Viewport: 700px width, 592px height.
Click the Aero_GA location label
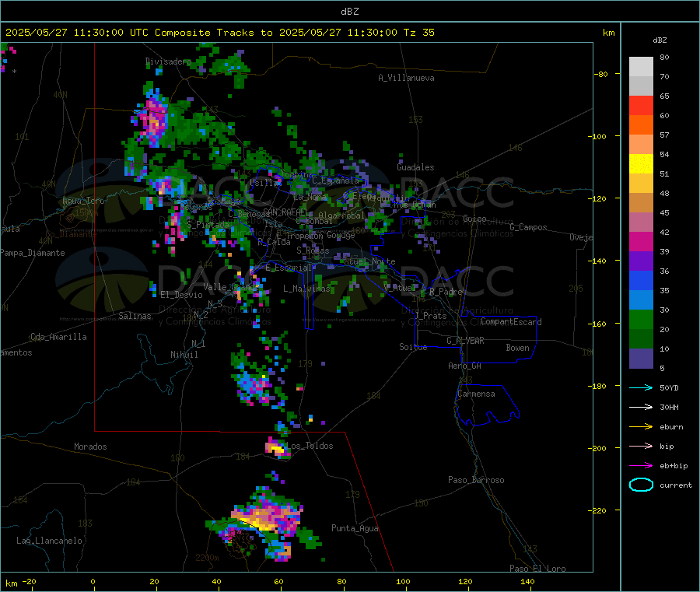465,366
